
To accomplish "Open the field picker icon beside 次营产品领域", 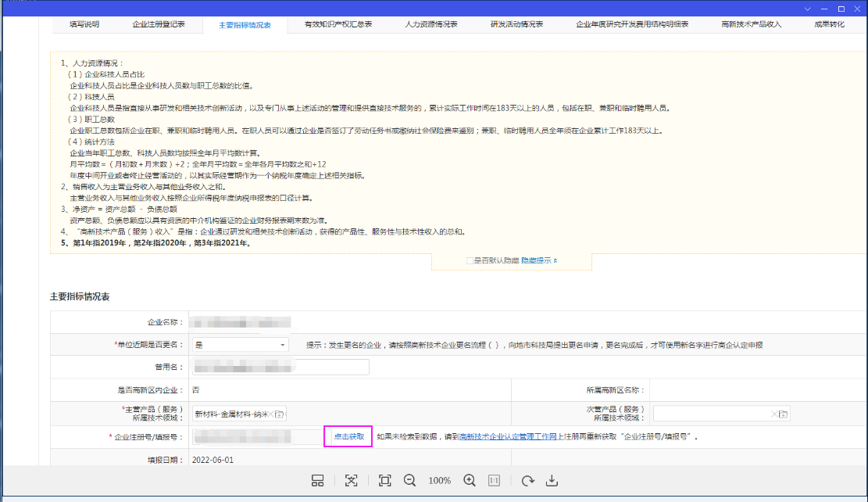I will pos(782,413).
